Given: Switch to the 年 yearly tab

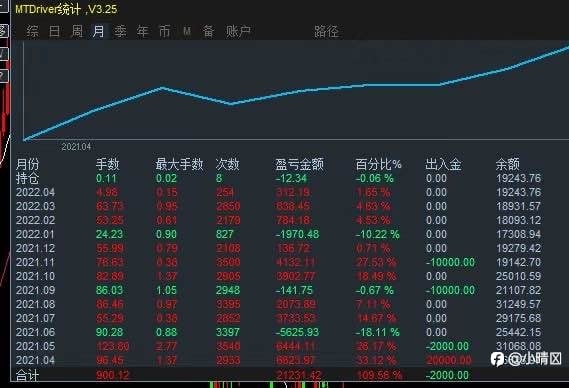Looking at the screenshot, I should pyautogui.click(x=143, y=32).
